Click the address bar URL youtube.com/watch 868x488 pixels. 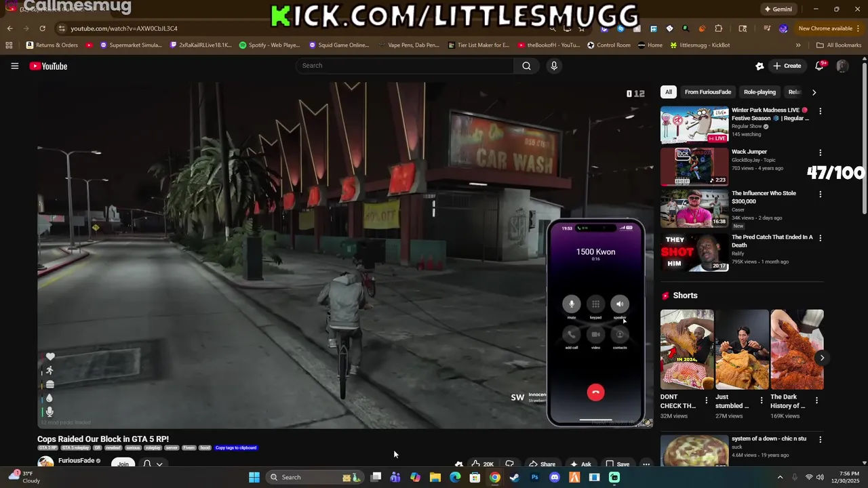pos(124,28)
